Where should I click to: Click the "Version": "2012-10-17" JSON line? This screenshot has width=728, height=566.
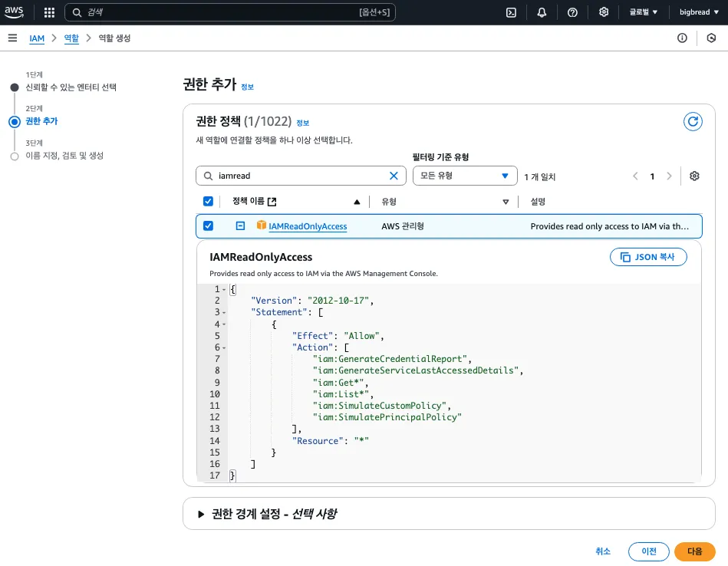(312, 301)
